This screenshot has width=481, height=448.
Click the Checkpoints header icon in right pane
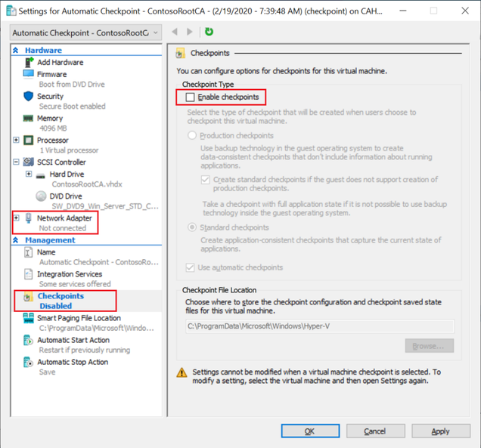point(180,53)
